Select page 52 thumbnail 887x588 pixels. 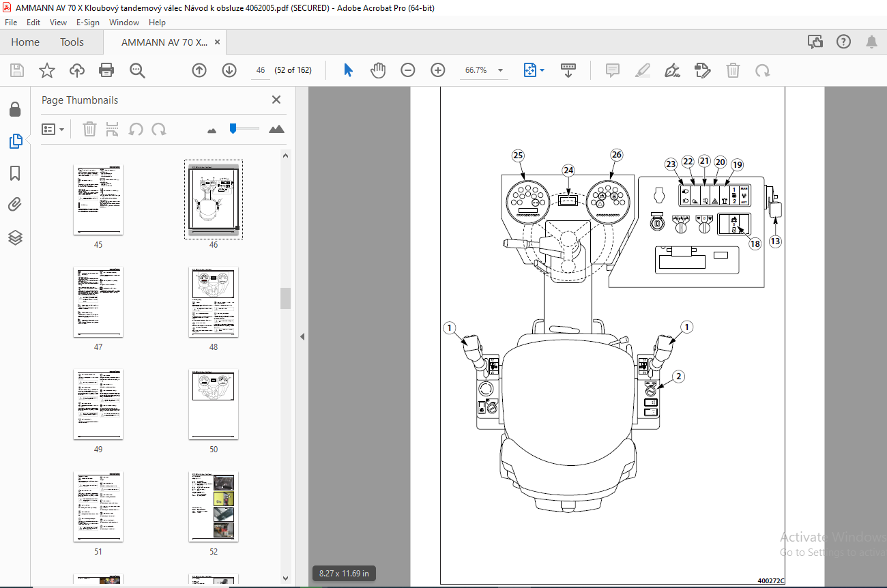(214, 507)
